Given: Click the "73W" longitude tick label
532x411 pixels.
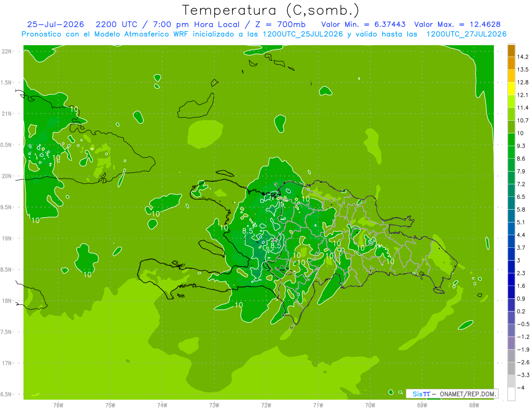Looking at the screenshot, I should point(214,405).
